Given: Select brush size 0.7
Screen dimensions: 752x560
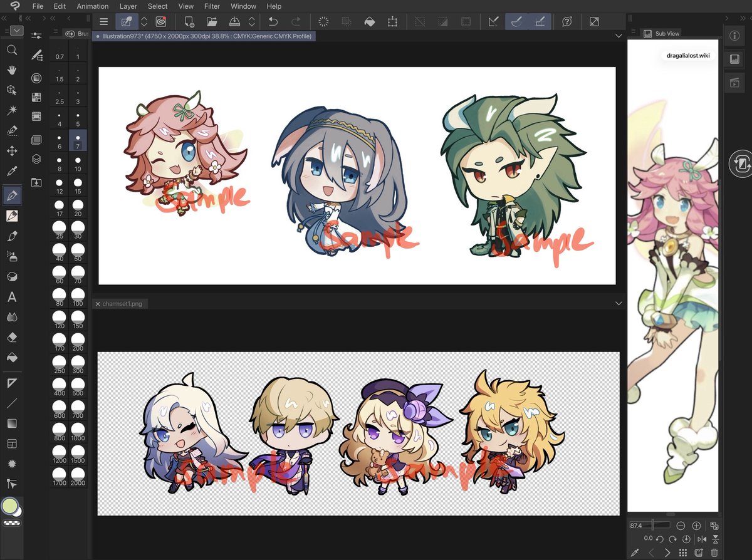Looking at the screenshot, I should pyautogui.click(x=60, y=52).
